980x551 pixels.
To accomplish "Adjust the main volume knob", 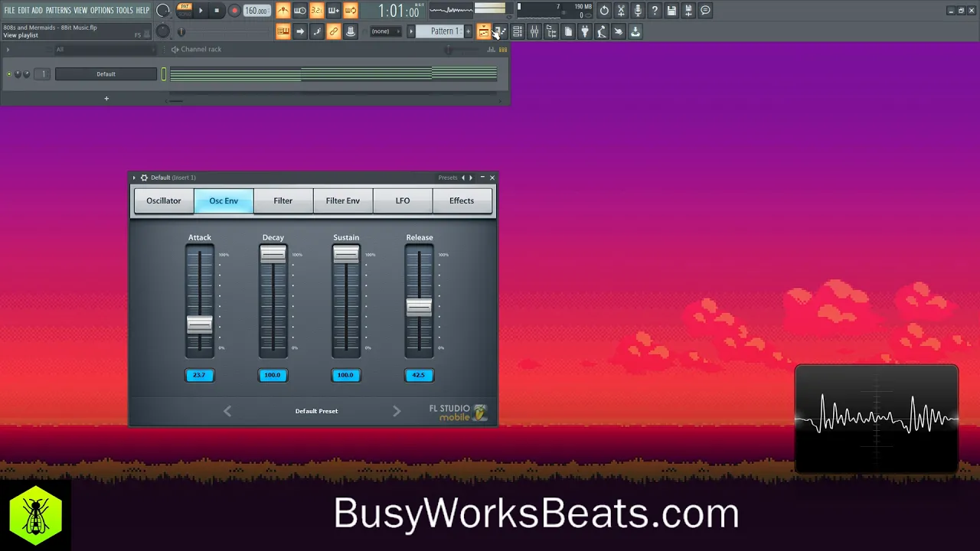I will [162, 11].
